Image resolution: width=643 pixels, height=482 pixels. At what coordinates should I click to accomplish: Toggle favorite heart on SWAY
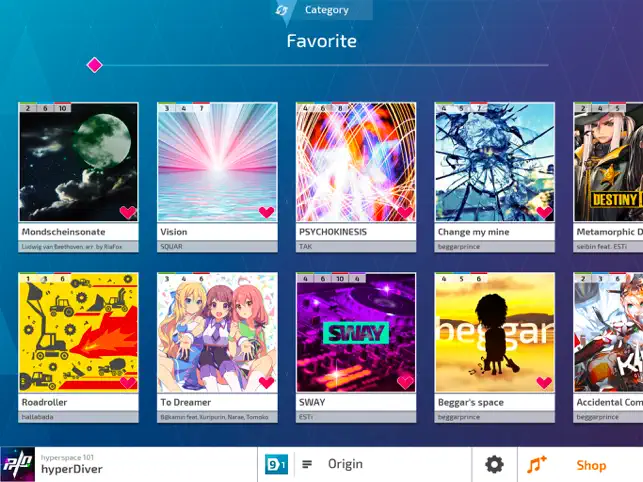point(405,382)
